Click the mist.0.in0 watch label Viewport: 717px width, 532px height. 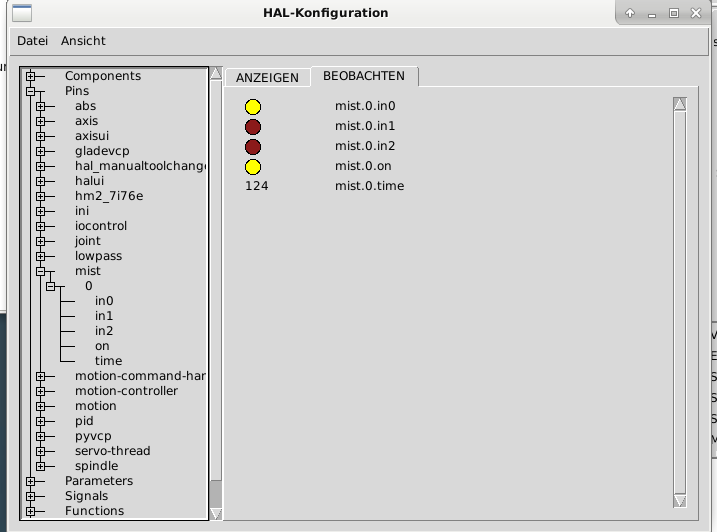pyautogui.click(x=365, y=106)
